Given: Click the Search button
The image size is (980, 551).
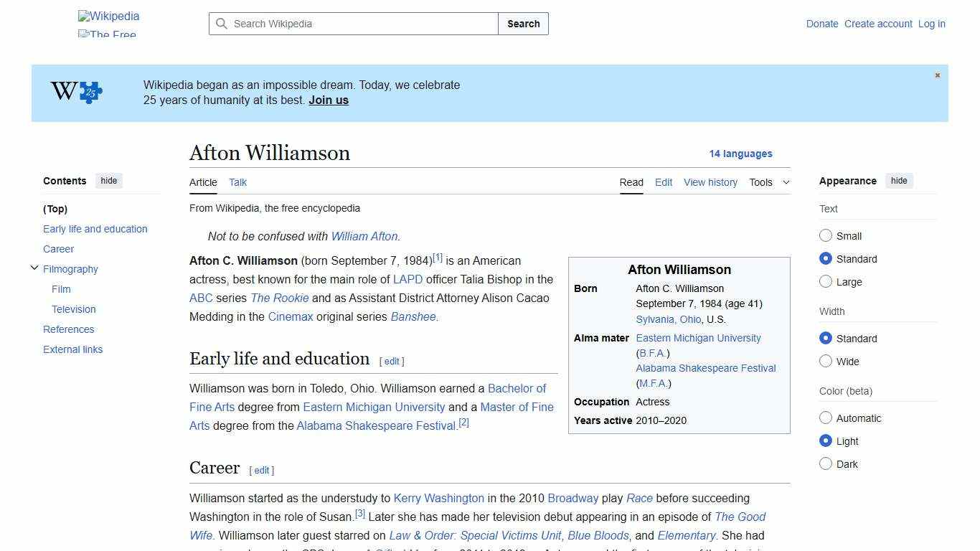Looking at the screenshot, I should (523, 24).
